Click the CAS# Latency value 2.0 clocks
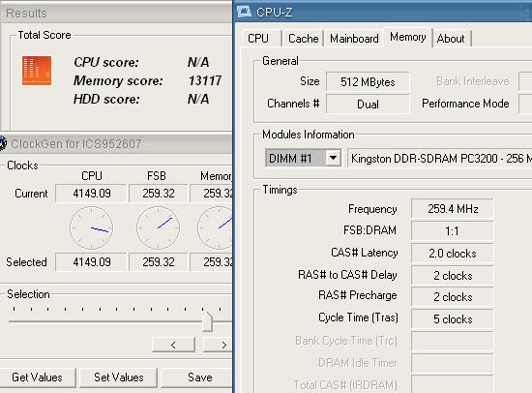Viewport: 532px width, 393px height. (453, 254)
